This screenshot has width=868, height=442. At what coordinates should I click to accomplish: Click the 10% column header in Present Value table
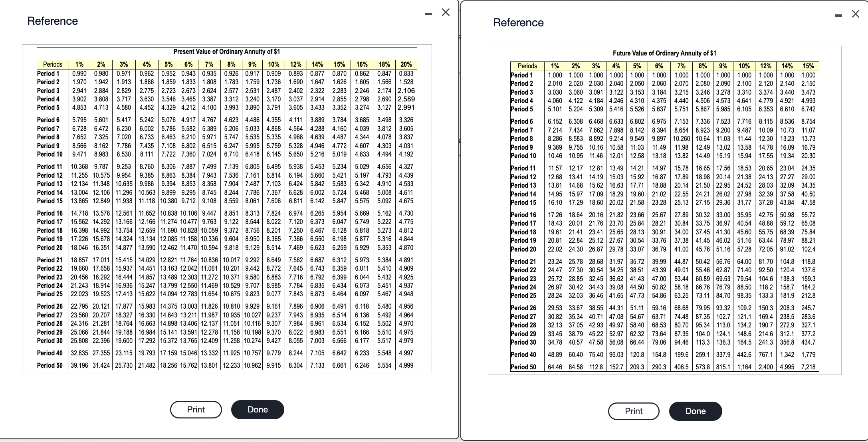273,64
